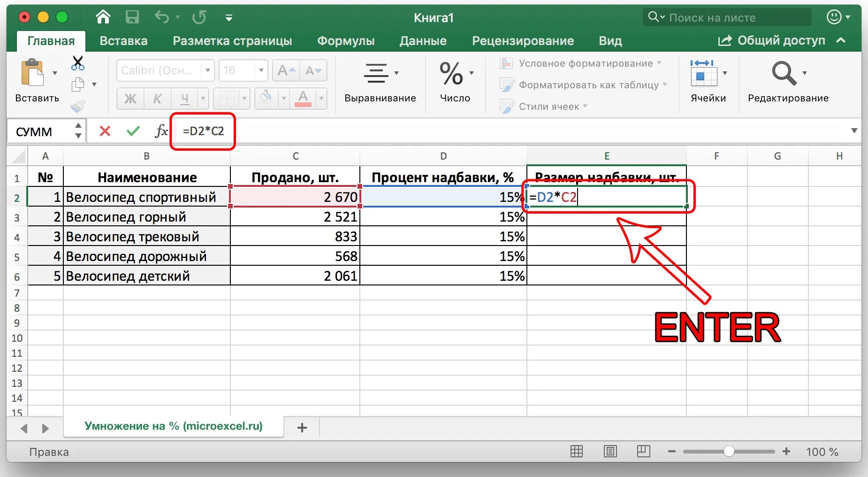
Task: Click the Поиск на листе search field
Action: [x=727, y=18]
